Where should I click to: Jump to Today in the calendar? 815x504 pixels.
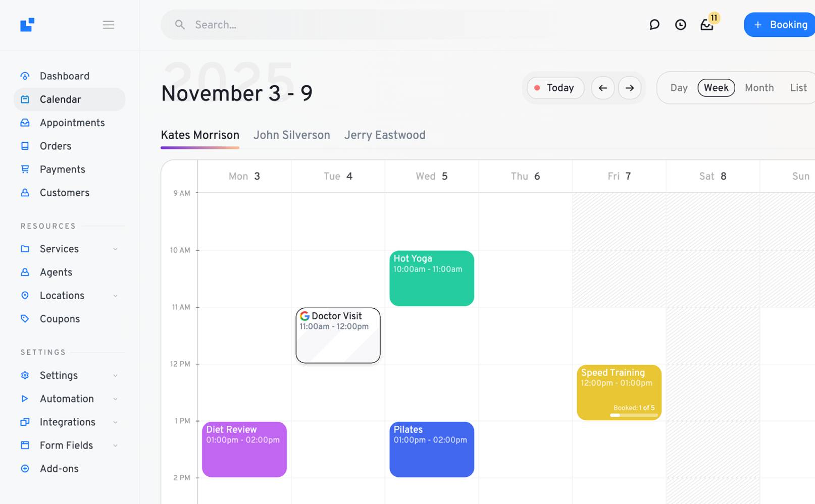tap(555, 88)
